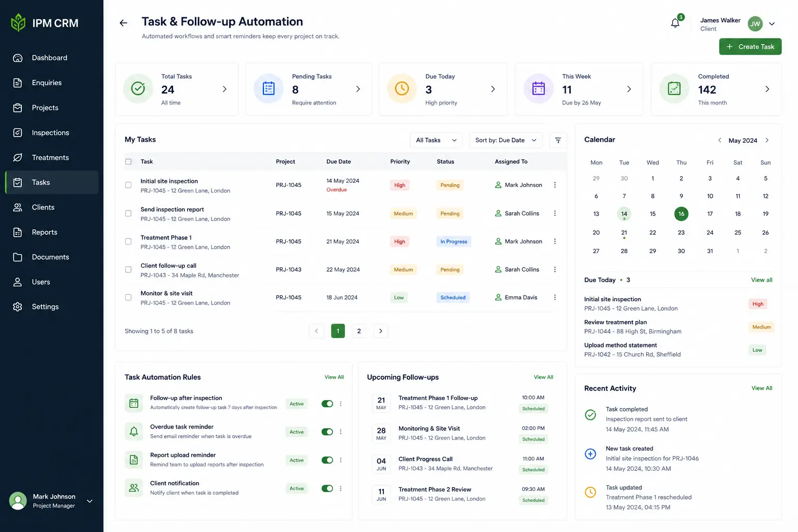Screen dimensions: 798x532
Task: Select May 21 on the calendar
Action: click(624, 233)
